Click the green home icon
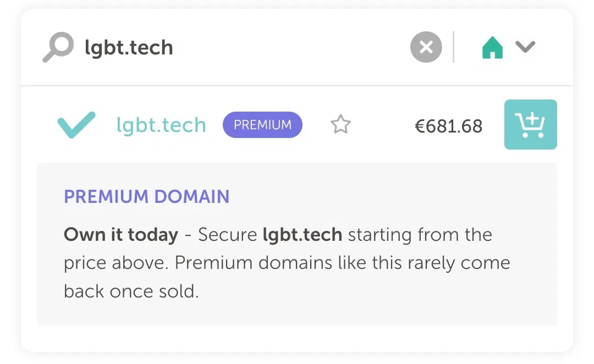The height and width of the screenshot is (364, 594). 492,48
